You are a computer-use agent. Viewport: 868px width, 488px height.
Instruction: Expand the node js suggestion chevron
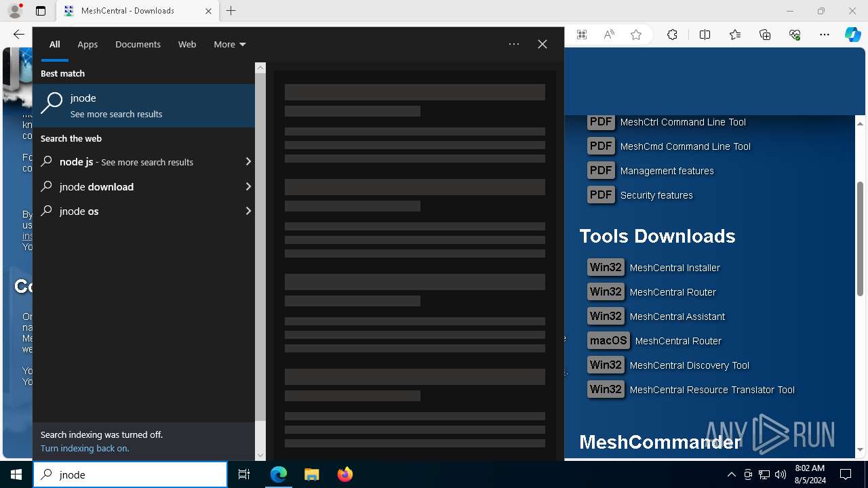point(248,162)
